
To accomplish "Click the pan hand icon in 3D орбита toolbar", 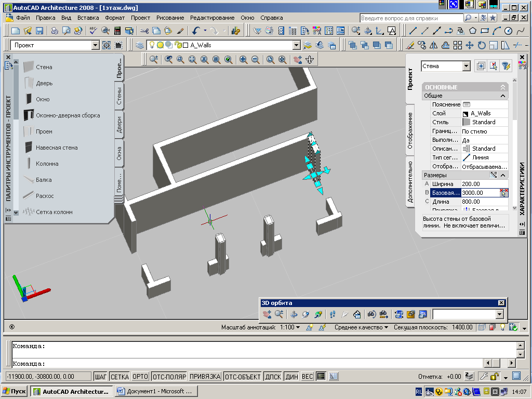I will point(267,314).
